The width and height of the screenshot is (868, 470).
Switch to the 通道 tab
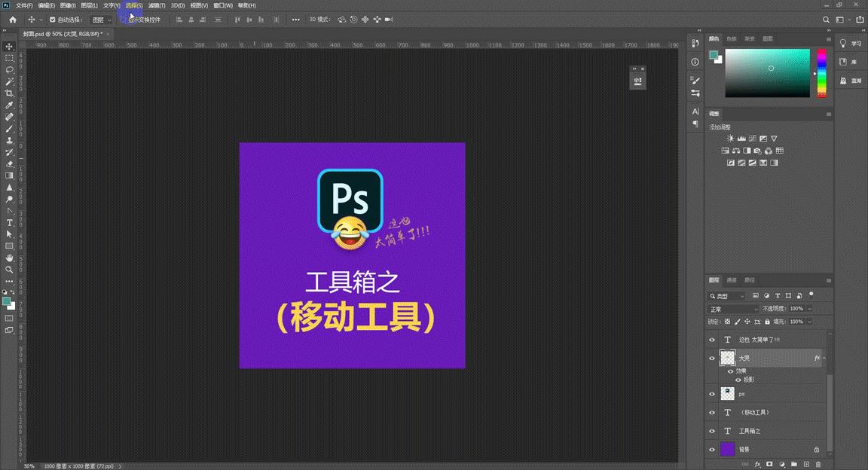[731, 279]
